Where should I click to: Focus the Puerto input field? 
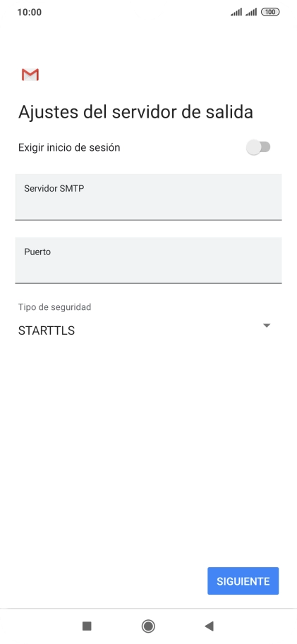[x=148, y=260]
